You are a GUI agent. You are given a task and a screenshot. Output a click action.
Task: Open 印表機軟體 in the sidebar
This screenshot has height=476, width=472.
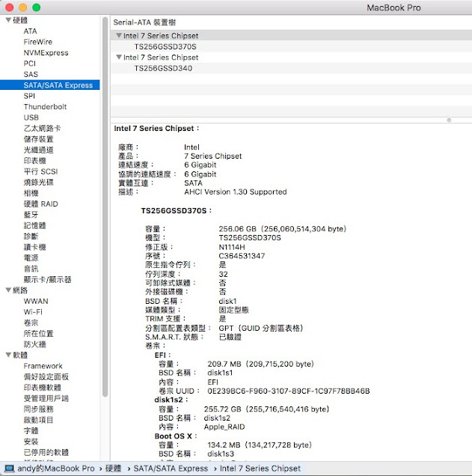pyautogui.click(x=43, y=388)
